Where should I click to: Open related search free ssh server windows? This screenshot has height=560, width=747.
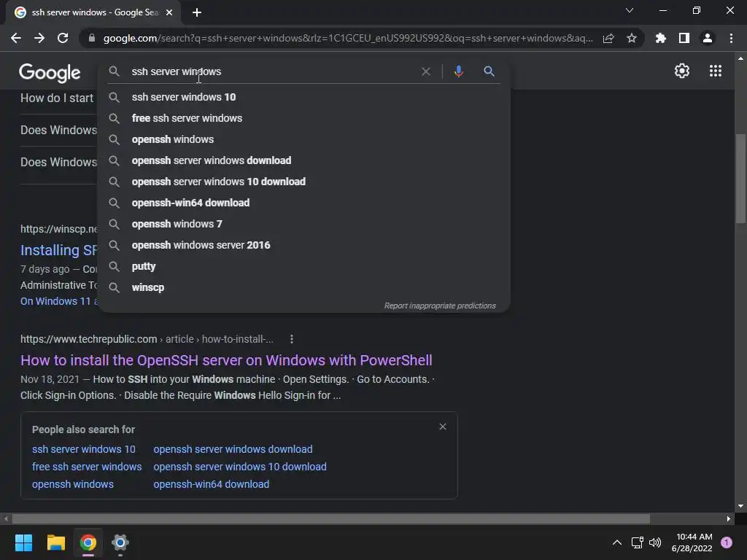pos(87,467)
